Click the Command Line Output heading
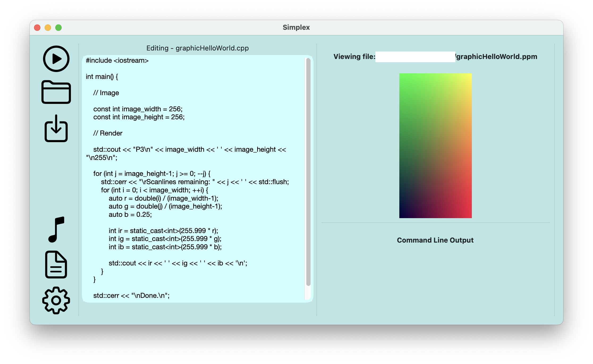The height and width of the screenshot is (364, 593). click(x=435, y=240)
